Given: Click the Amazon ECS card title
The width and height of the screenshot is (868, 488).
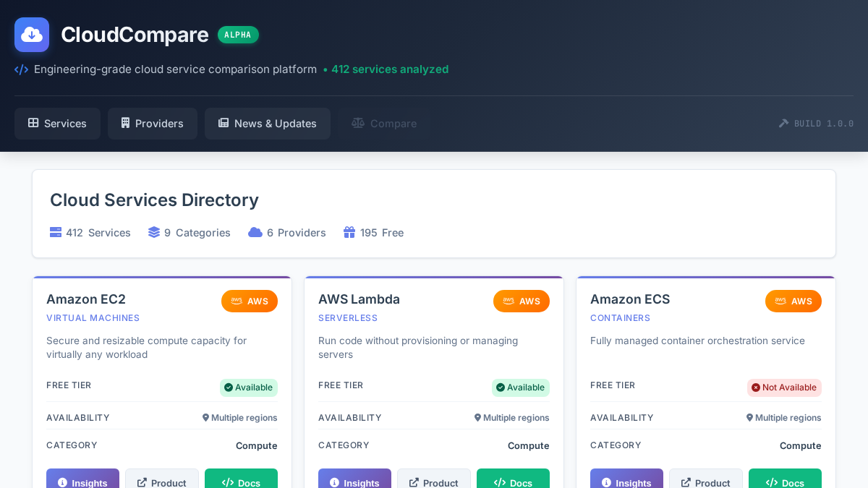Looking at the screenshot, I should 630,299.
